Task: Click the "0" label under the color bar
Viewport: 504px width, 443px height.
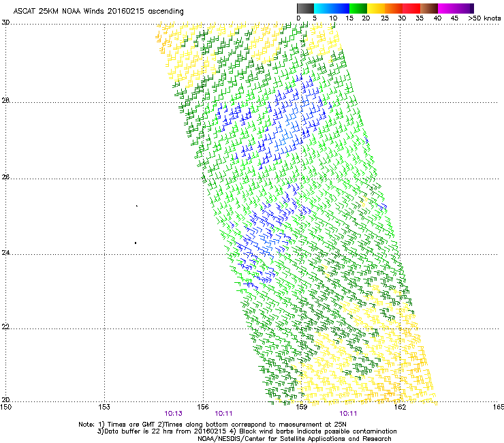Action: [298, 18]
